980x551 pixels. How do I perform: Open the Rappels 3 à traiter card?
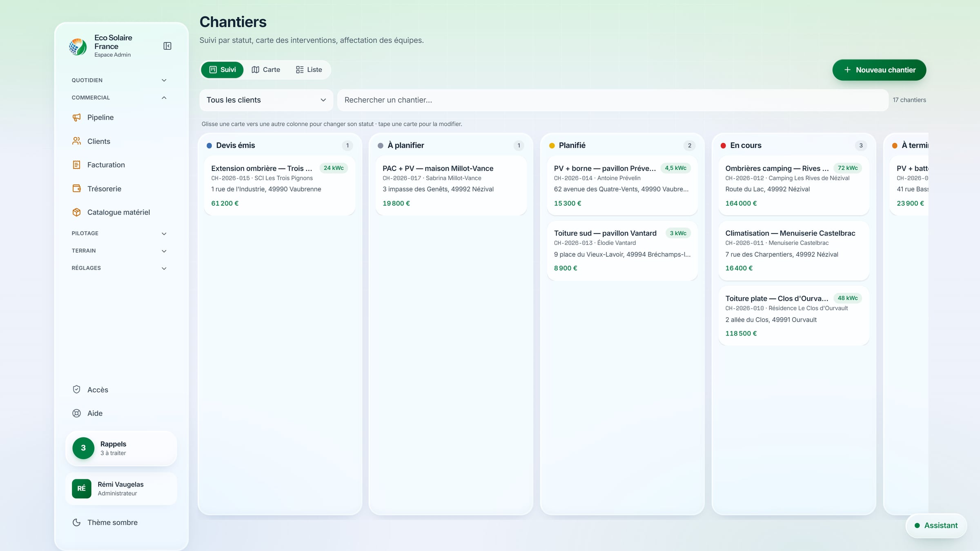pyautogui.click(x=121, y=448)
